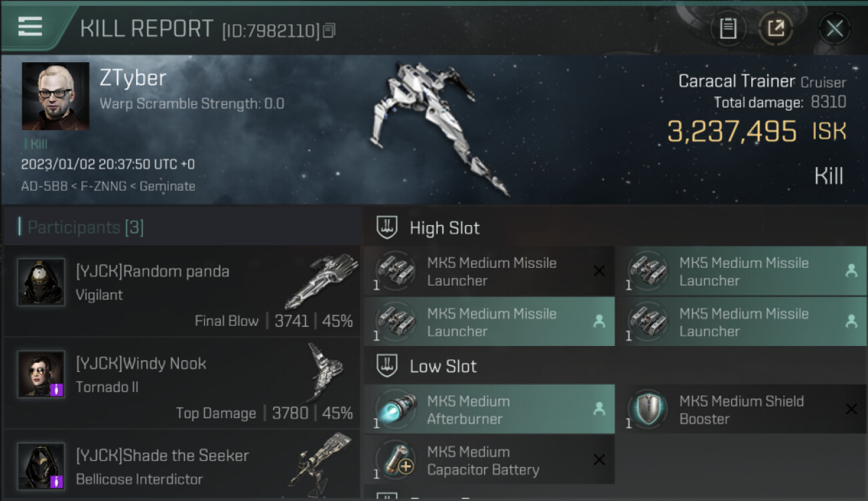Open the hamburger menu icon
The height and width of the screenshot is (501, 868).
[30, 27]
